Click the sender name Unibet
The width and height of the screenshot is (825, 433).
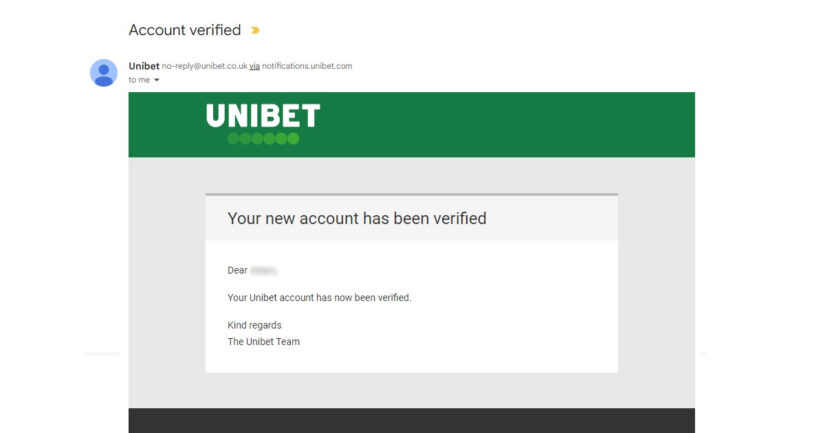coord(144,66)
